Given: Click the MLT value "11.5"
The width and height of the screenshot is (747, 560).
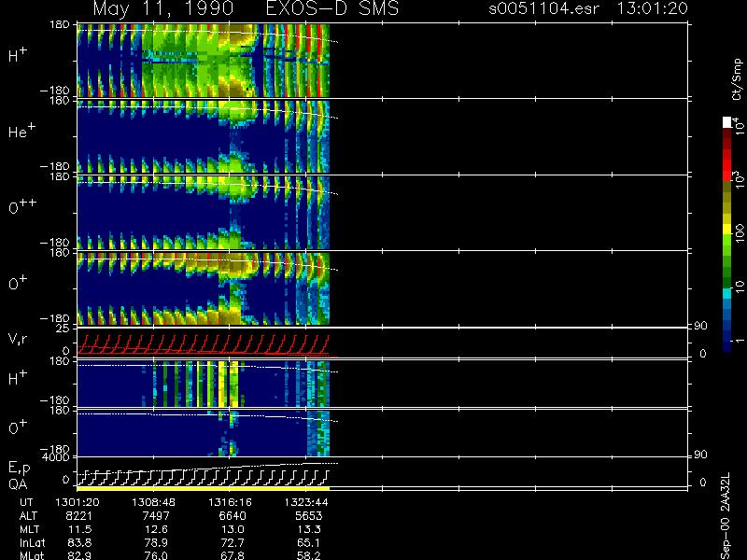Looking at the screenshot, I should (x=79, y=529).
